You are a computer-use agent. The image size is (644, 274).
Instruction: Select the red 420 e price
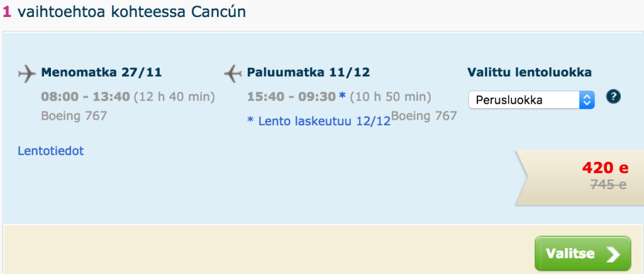tap(605, 168)
